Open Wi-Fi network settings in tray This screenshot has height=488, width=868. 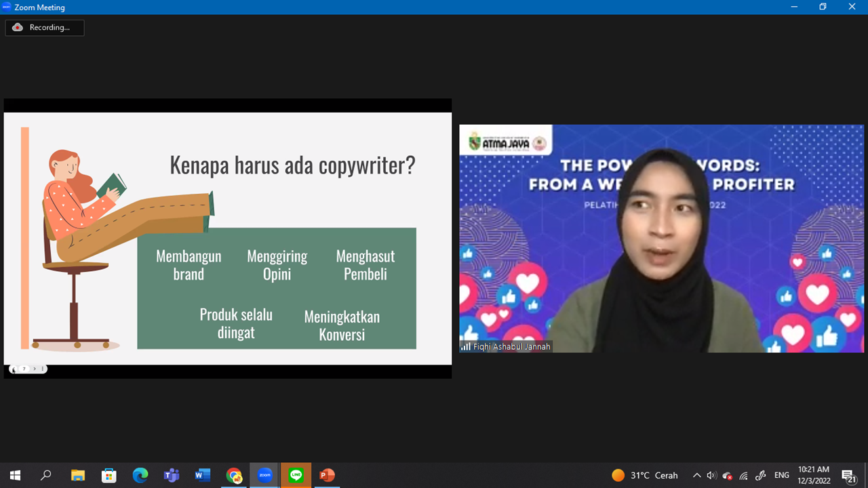744,475
